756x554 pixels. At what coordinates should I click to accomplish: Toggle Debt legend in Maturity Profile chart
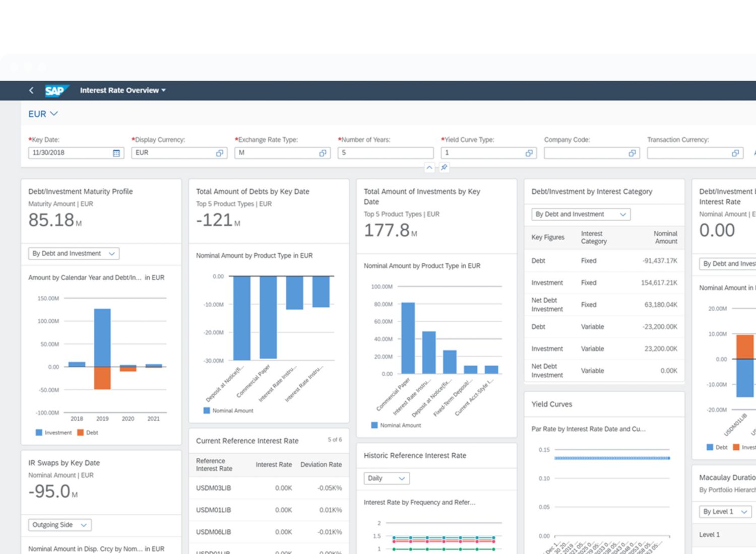88,433
